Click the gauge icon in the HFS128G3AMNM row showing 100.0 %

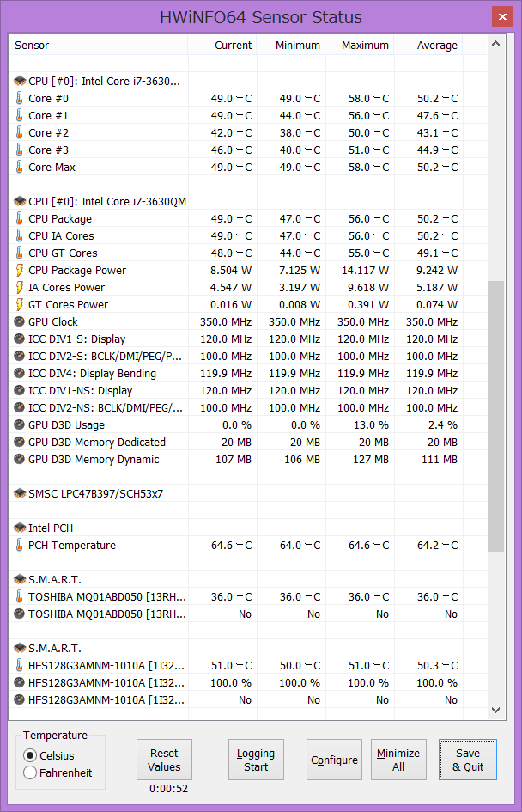tap(19, 682)
